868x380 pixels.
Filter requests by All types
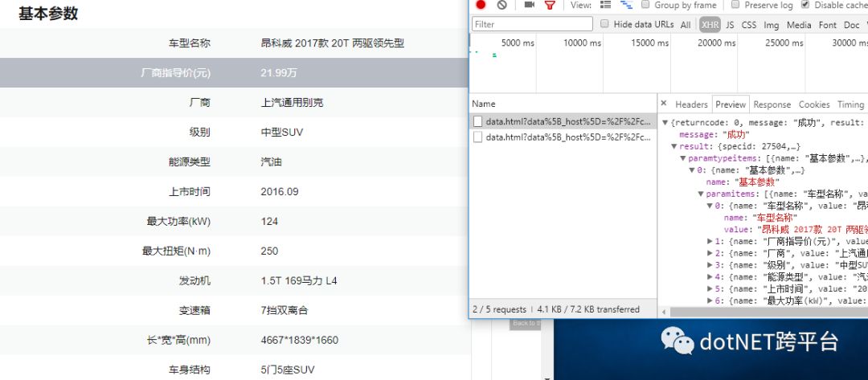point(686,24)
